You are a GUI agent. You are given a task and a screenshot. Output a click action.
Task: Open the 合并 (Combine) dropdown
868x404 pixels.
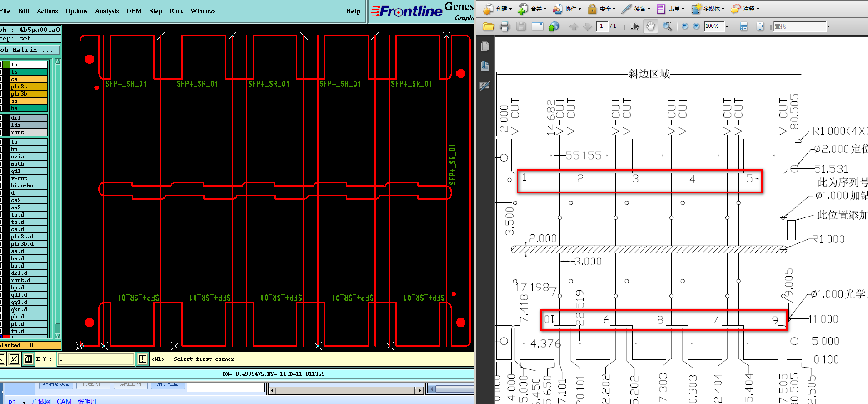click(532, 9)
